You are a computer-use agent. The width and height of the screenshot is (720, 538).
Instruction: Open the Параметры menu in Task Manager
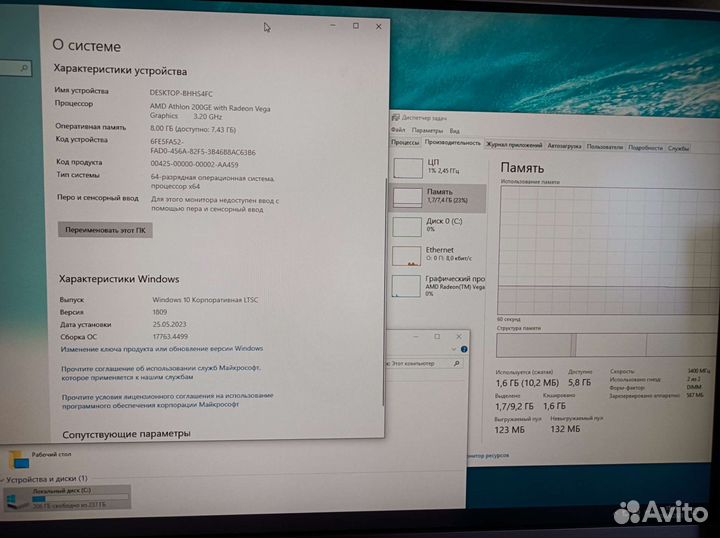(x=427, y=130)
